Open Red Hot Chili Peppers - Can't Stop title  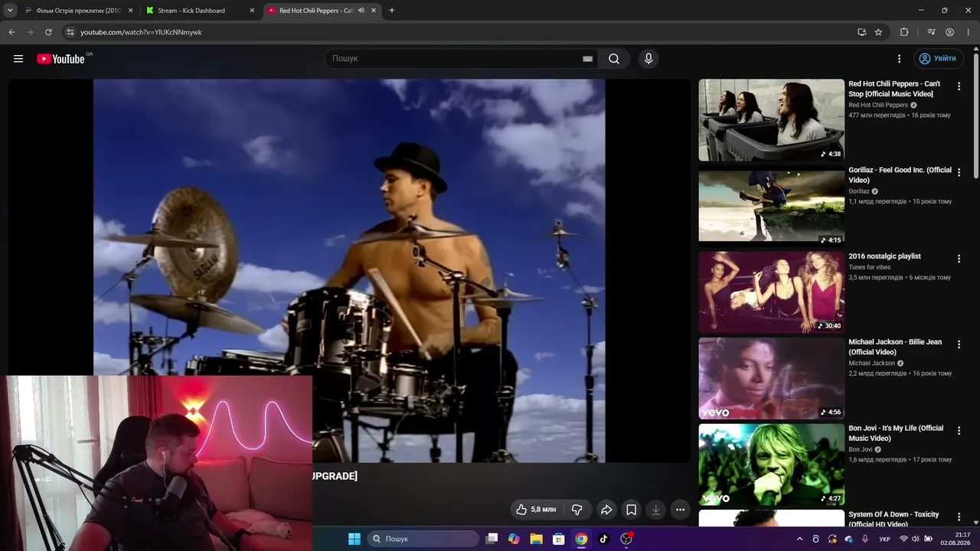pyautogui.click(x=894, y=89)
